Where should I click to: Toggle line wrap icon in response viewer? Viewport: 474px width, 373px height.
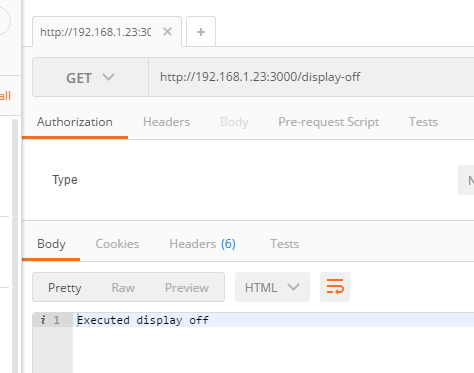click(x=335, y=287)
